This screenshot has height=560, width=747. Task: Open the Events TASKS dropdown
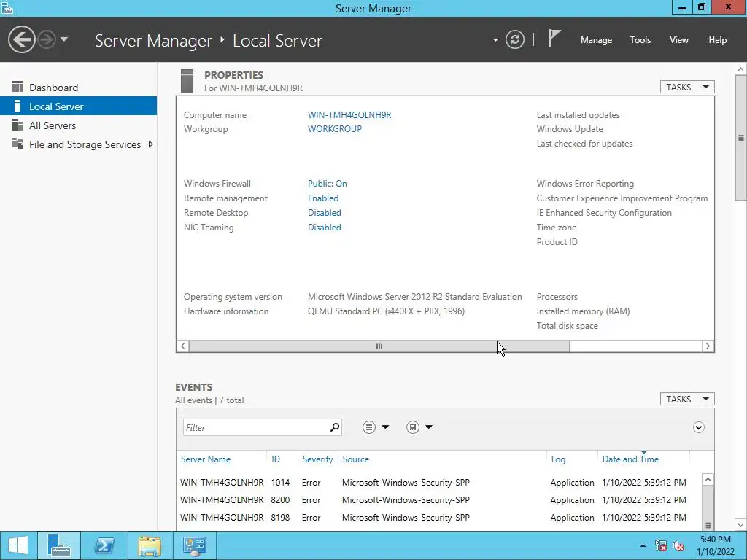687,399
